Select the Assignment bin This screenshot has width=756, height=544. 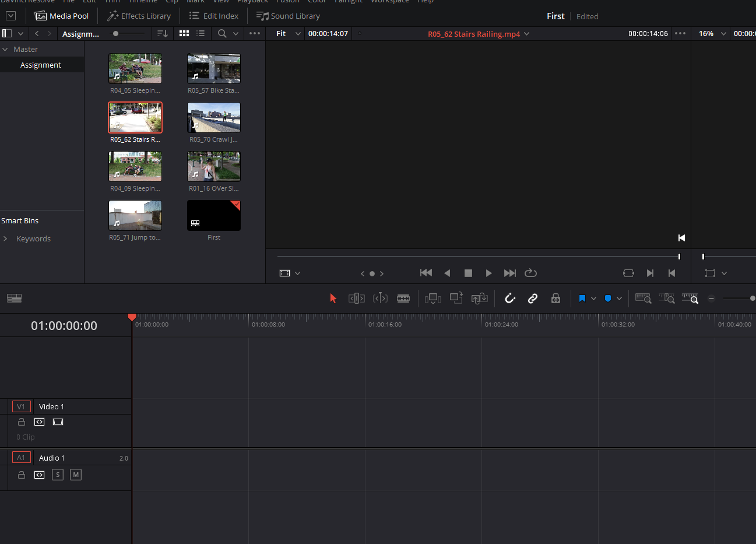[x=41, y=65]
